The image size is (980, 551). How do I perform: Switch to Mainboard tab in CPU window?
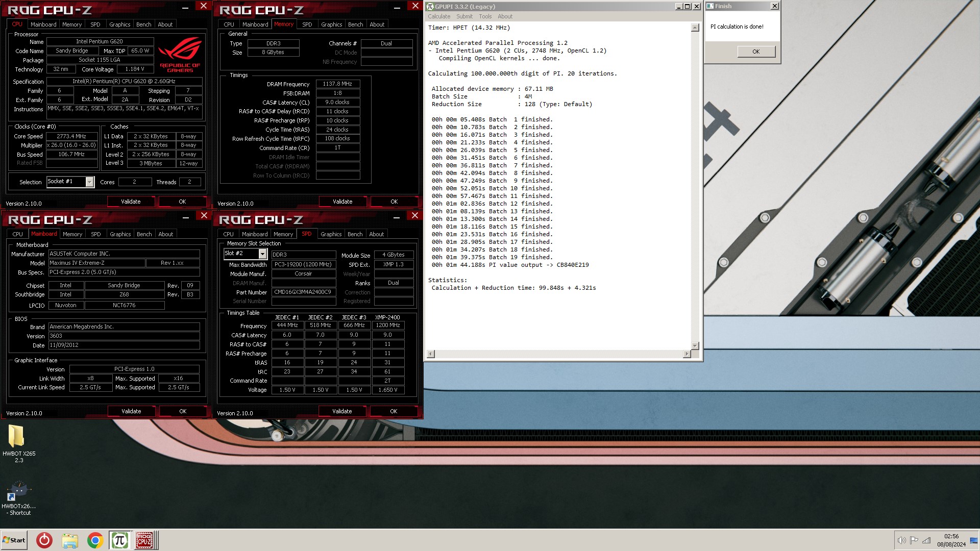(x=43, y=24)
